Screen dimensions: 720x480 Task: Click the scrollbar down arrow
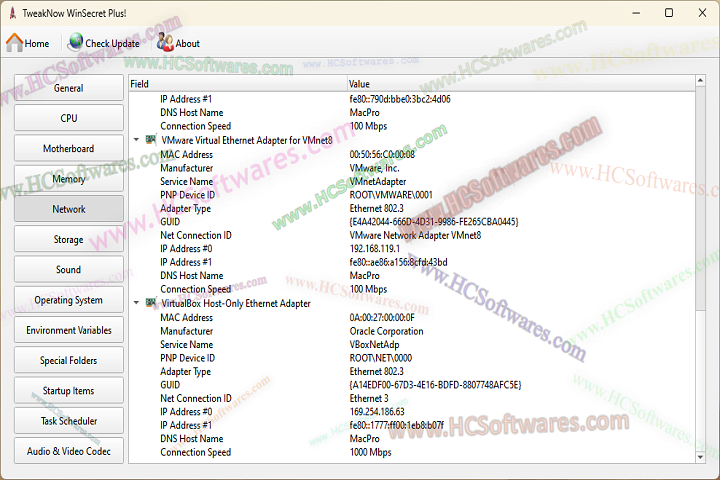(x=700, y=457)
